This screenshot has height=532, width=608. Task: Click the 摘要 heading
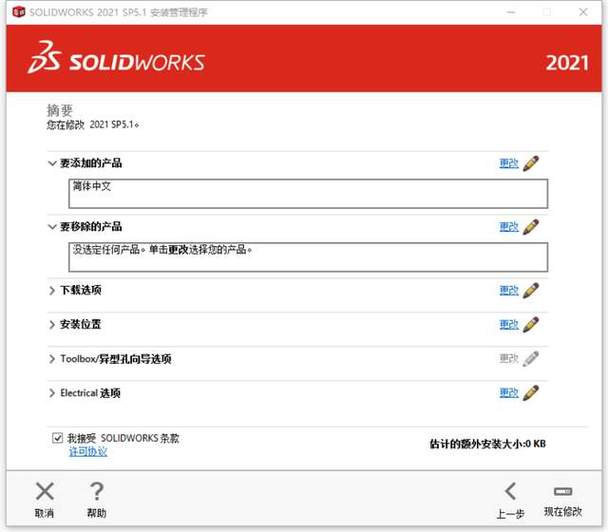coord(60,111)
